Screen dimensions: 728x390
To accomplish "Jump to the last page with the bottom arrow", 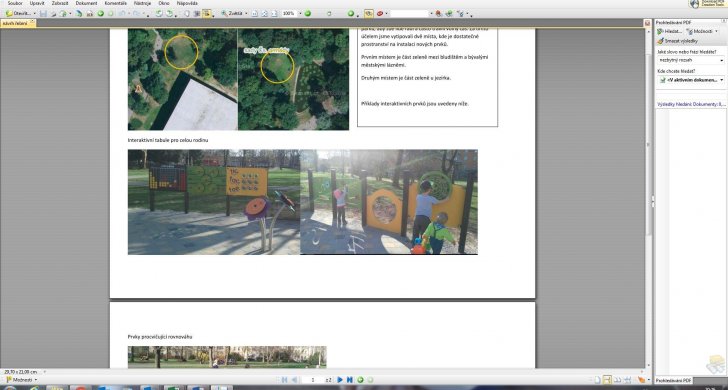I will pos(350,380).
